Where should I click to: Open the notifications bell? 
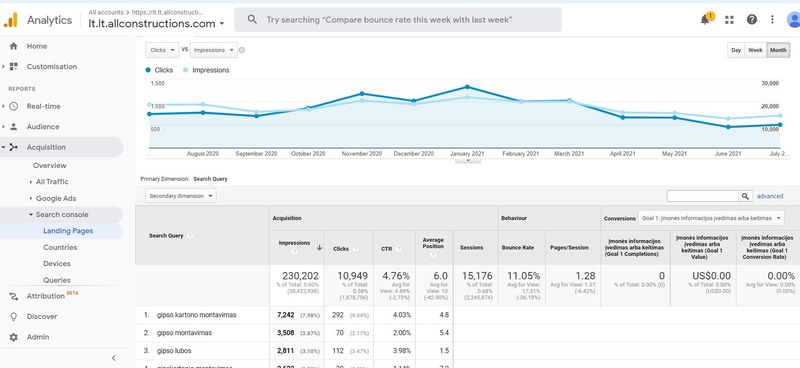(x=706, y=19)
